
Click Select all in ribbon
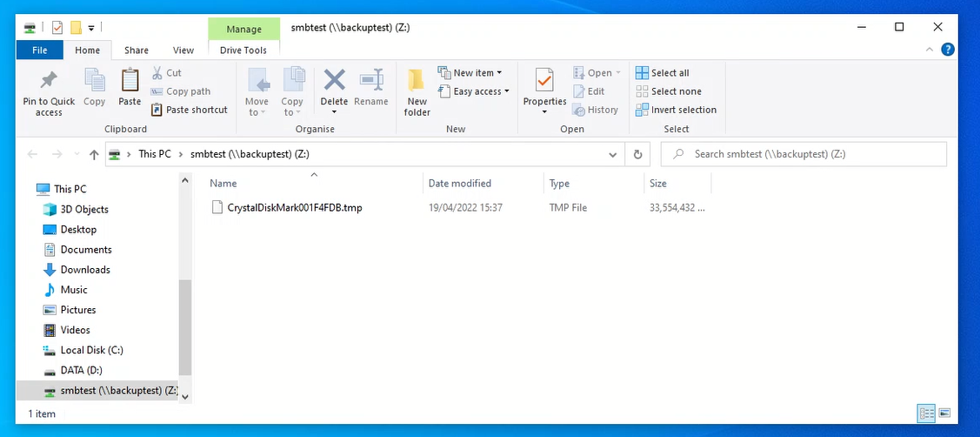click(663, 72)
